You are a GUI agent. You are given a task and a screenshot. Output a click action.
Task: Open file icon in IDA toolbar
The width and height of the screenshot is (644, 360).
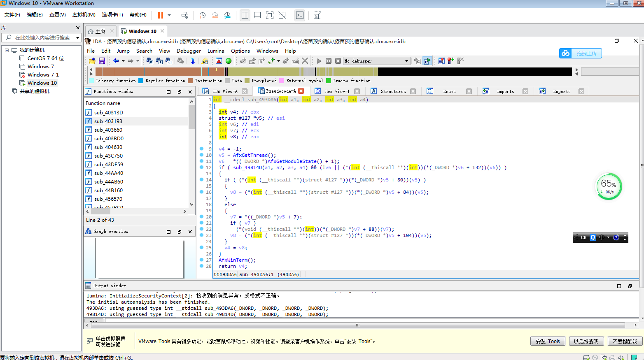92,61
